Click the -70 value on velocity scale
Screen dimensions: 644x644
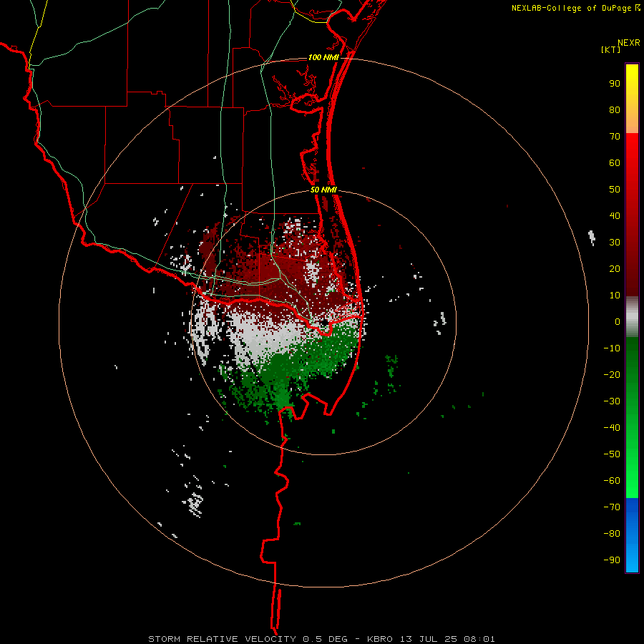tap(612, 507)
